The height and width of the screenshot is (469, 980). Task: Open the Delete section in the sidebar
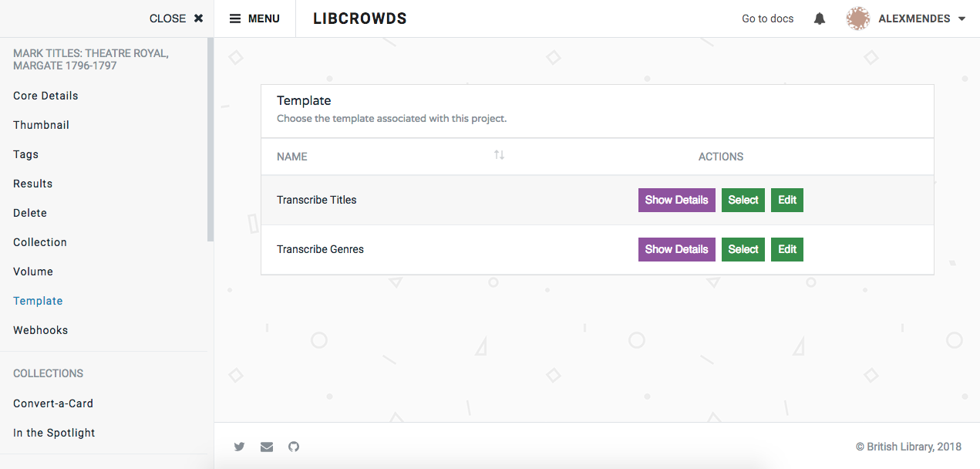pyautogui.click(x=29, y=212)
